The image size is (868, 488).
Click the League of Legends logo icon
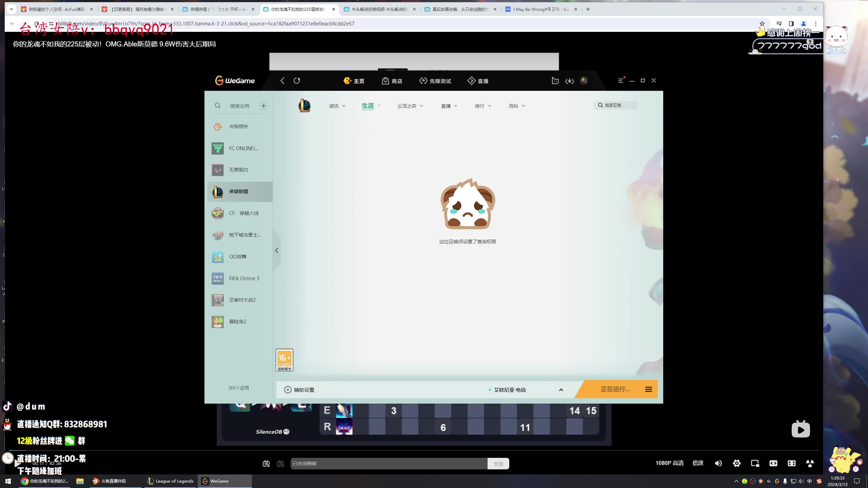tap(304, 106)
